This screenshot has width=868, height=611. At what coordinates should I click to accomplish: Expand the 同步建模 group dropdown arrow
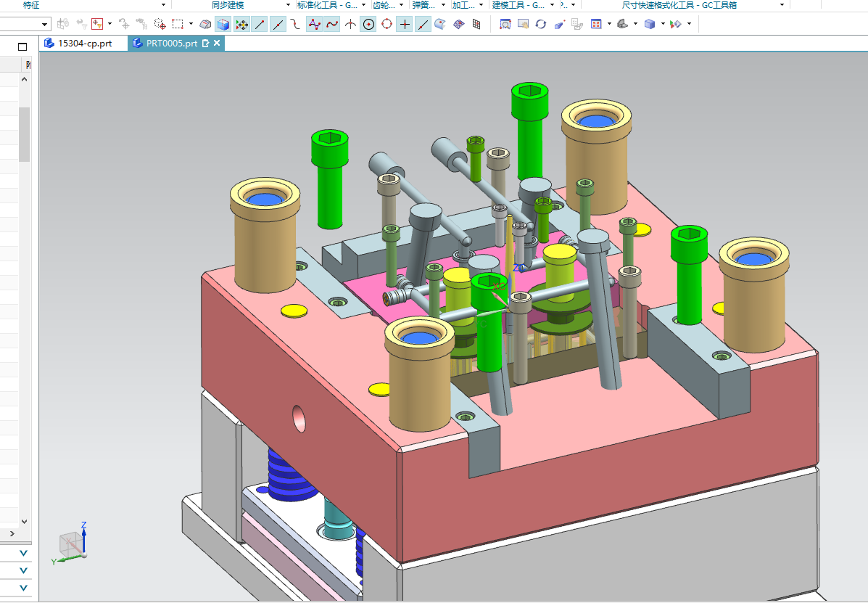(x=288, y=5)
